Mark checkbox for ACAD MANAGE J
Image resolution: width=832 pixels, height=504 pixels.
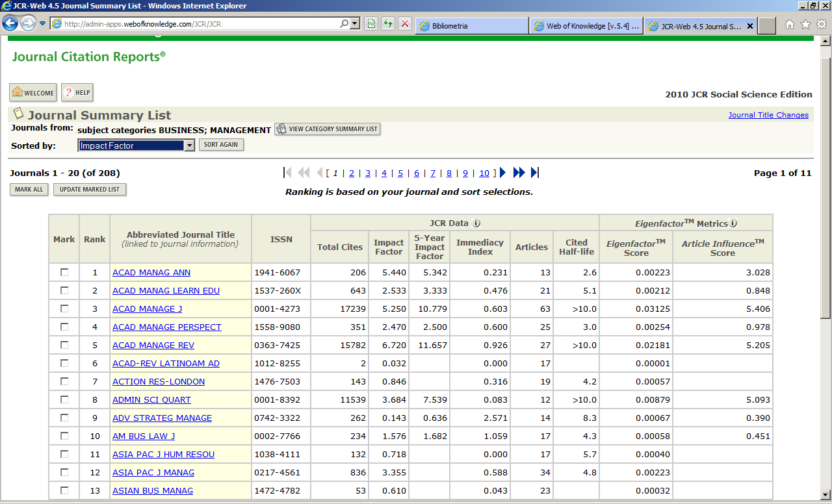[64, 309]
